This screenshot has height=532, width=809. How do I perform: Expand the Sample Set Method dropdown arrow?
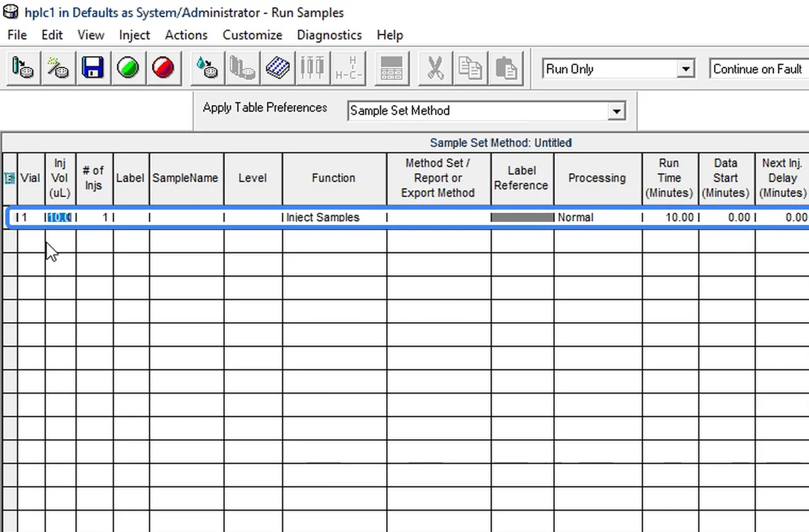(616, 111)
